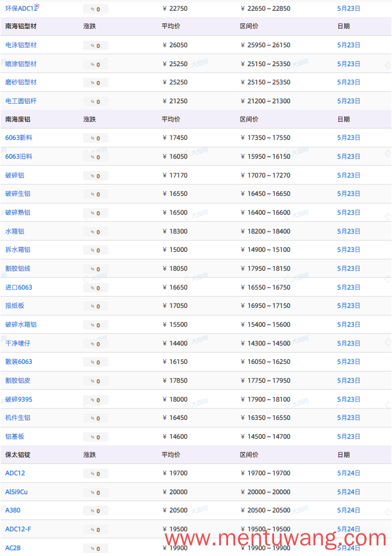Click the 保太铝锭 section header

click(18, 455)
